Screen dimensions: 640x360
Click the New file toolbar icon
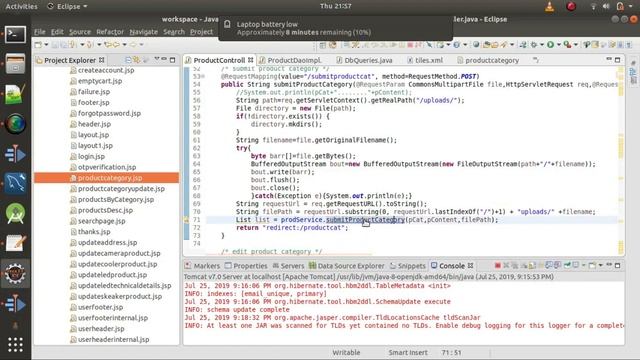(38, 44)
